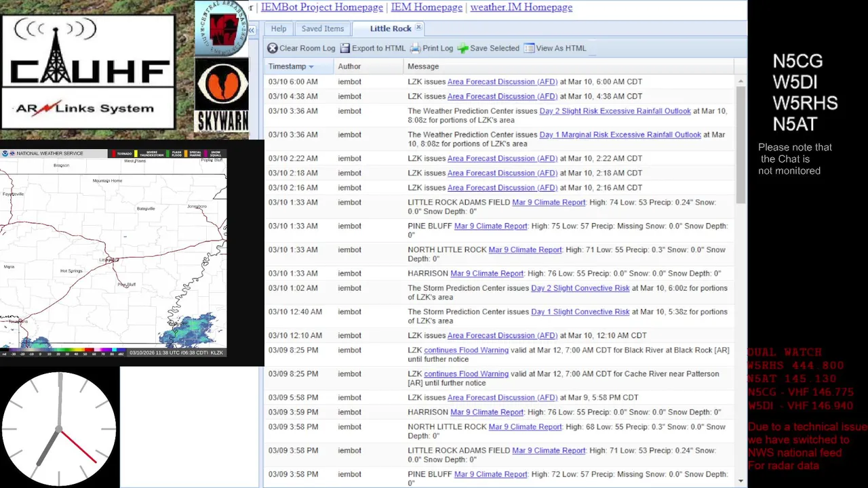The image size is (868, 488).
Task: Open Little Rock Adams Field 03/10 Climate Report
Action: coord(549,203)
